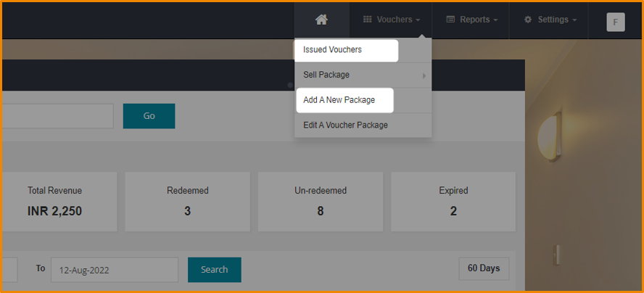Select the Total Revenue card
This screenshot has height=293, width=644.
coord(55,201)
